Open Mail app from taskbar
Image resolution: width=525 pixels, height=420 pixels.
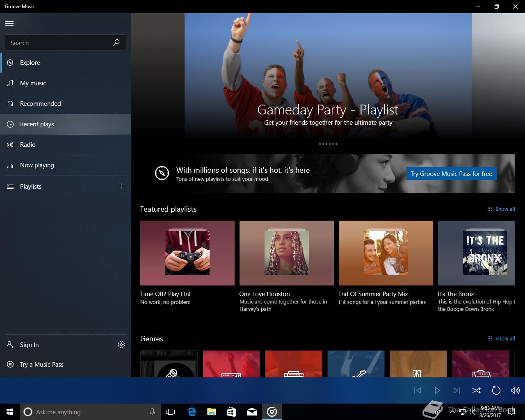(x=252, y=412)
